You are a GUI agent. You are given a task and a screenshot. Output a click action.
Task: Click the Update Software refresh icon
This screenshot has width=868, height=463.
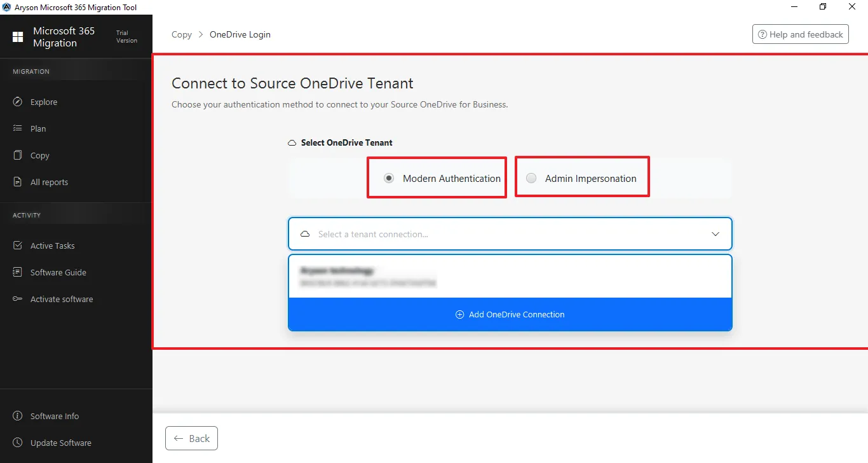point(18,443)
